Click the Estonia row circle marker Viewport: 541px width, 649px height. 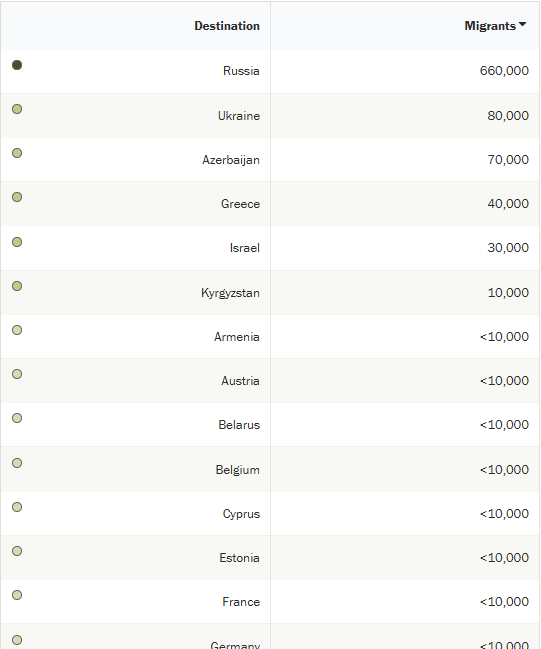(x=17, y=551)
